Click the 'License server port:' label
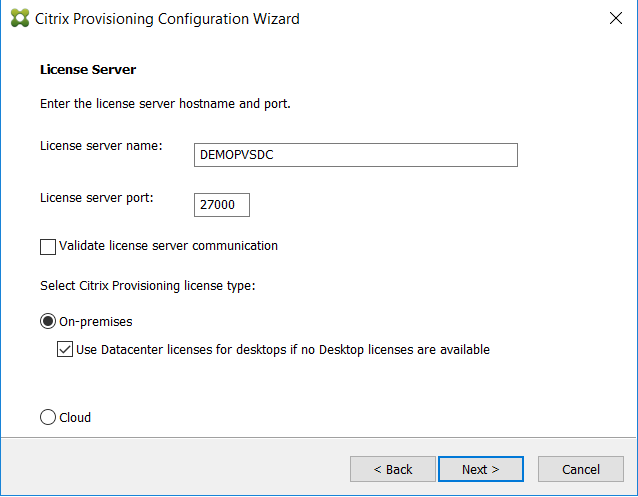This screenshot has height=497, width=638. click(x=97, y=198)
